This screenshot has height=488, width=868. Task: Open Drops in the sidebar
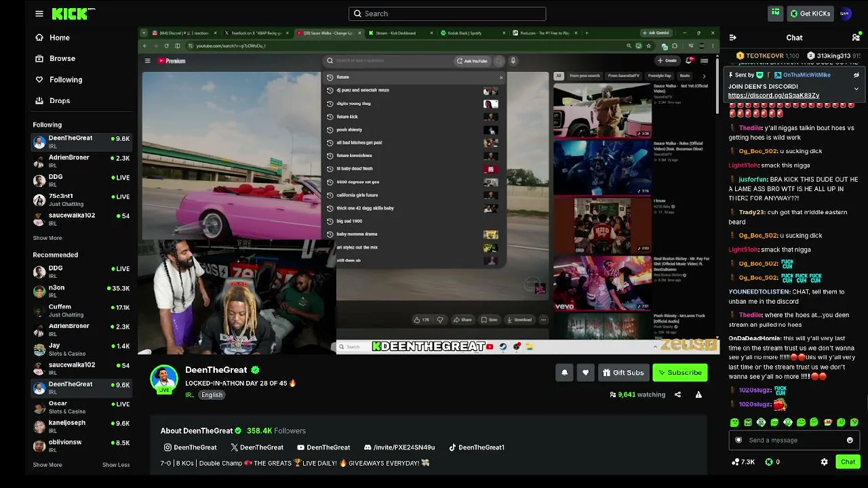click(53, 101)
